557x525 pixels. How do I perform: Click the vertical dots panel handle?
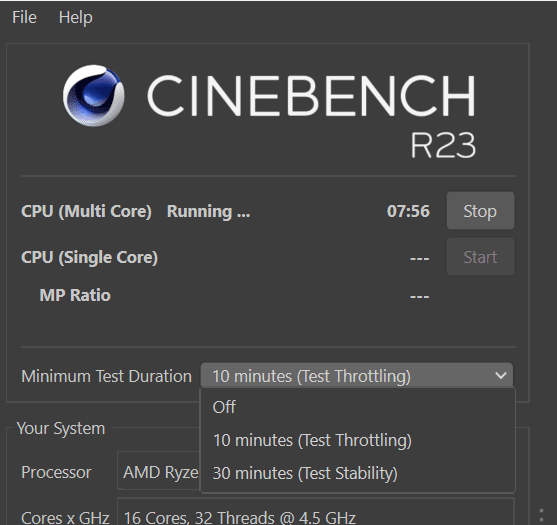(541, 516)
